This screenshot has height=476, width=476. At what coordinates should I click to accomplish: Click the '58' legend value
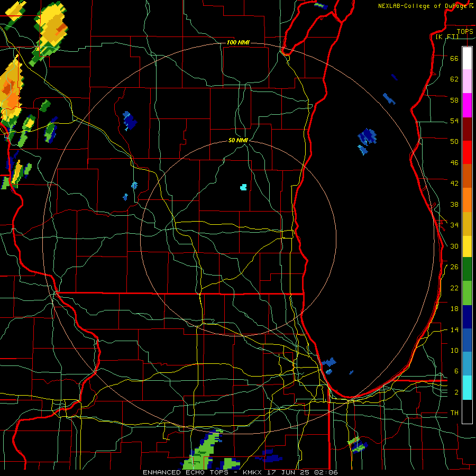tap(454, 100)
